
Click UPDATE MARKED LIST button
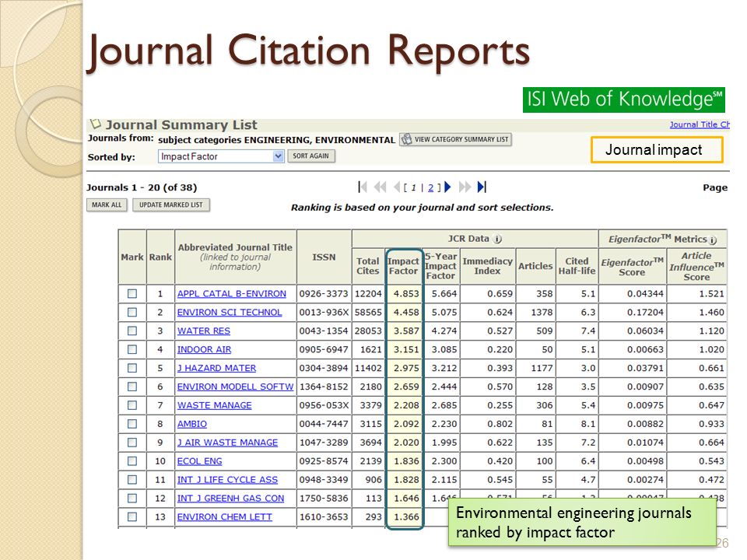[171, 205]
